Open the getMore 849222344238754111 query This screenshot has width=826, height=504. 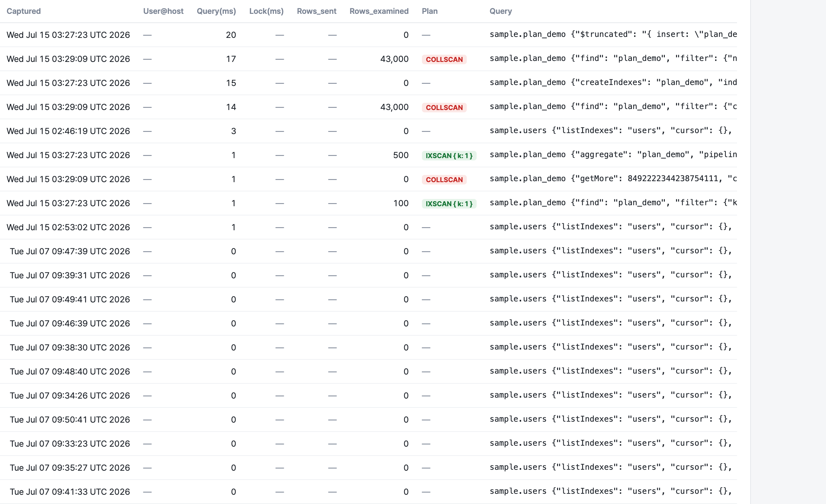click(613, 179)
